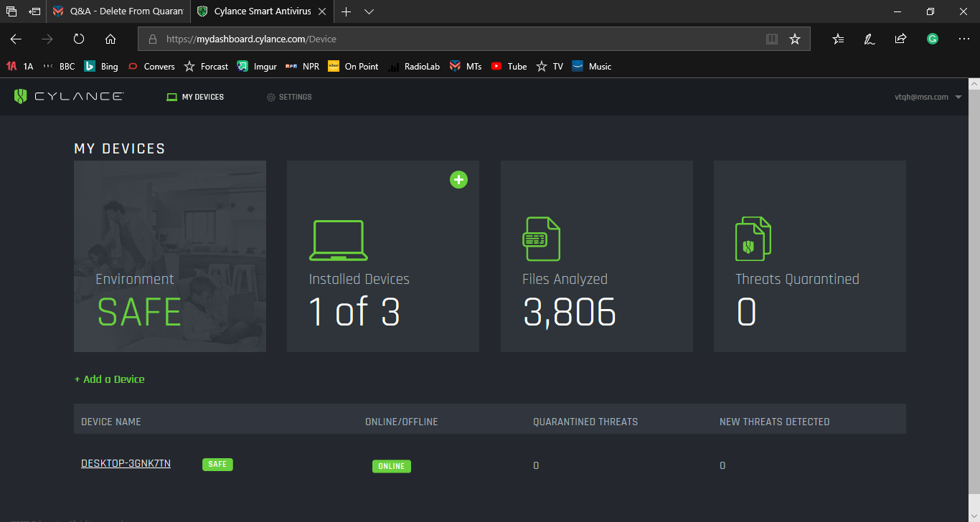This screenshot has height=522, width=980.
Task: Switch to Q&A Delete From Quarantine tab
Action: tap(118, 11)
